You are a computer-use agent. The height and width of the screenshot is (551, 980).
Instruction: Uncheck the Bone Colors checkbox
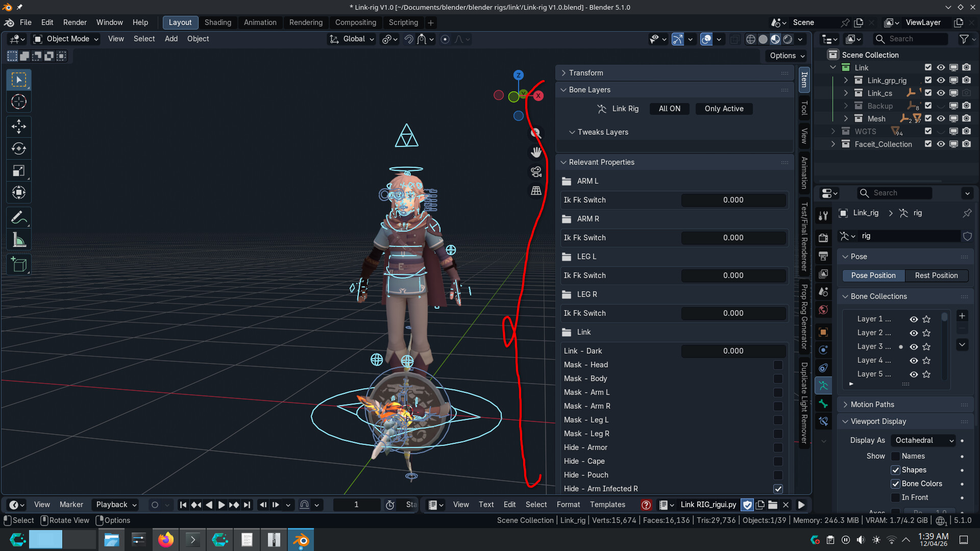[x=895, y=484]
